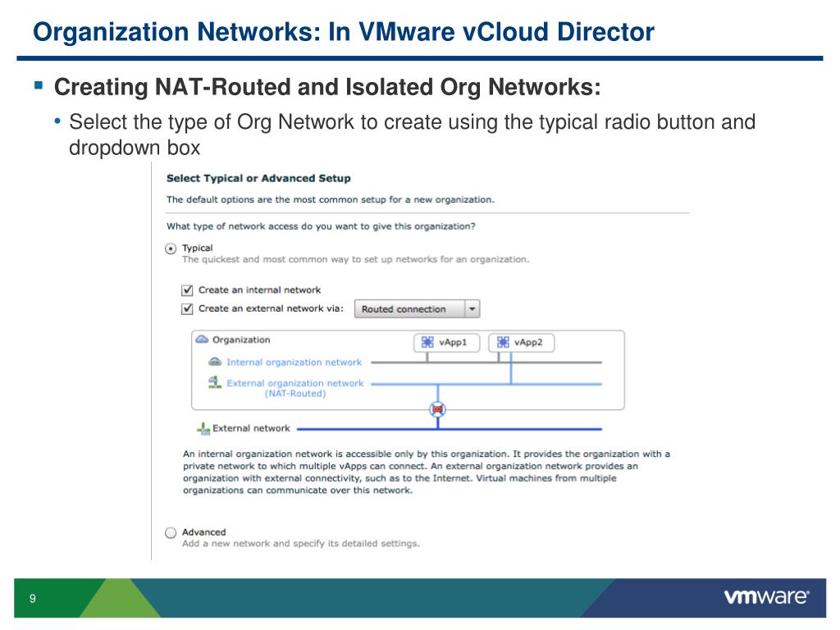Click the Typical option label
This screenshot has height=630, width=840.
point(197,248)
